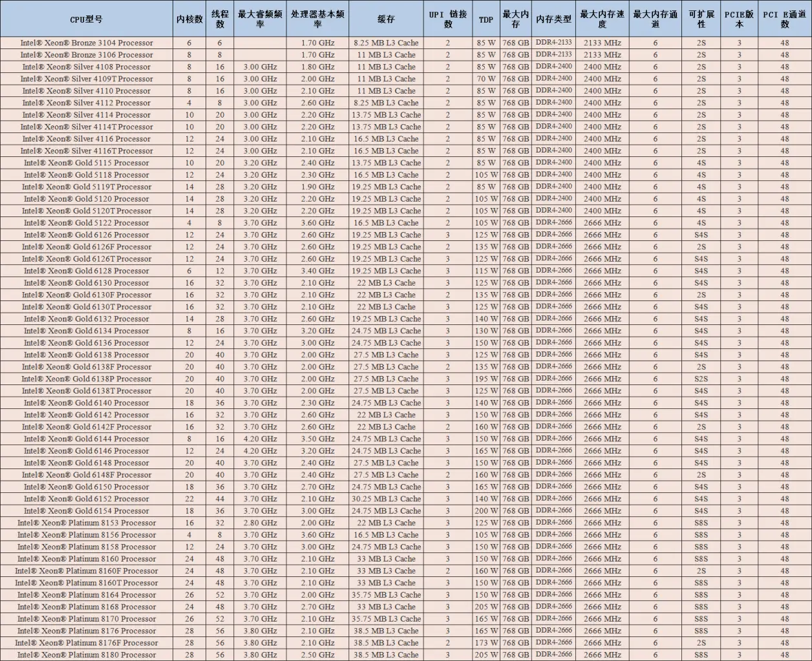The height and width of the screenshot is (661, 812).
Task: Click the 4.20 GHz cell in Gold 6146 row
Action: pyautogui.click(x=260, y=451)
